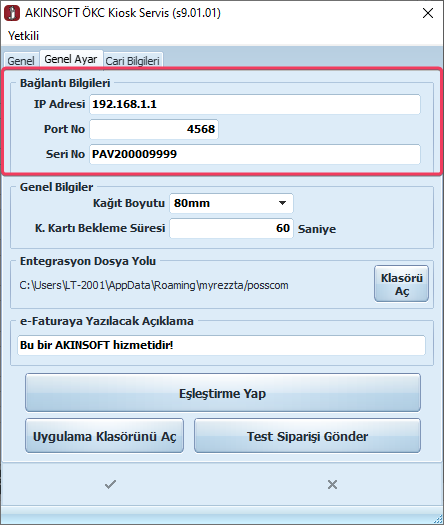Click the window resize grip in corner
Screen dimensions: 444x525
(x=438, y=519)
